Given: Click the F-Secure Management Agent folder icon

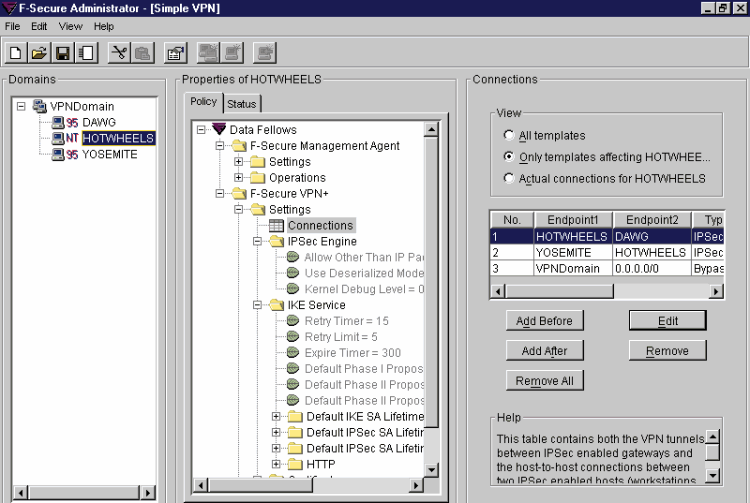Looking at the screenshot, I should (239, 145).
